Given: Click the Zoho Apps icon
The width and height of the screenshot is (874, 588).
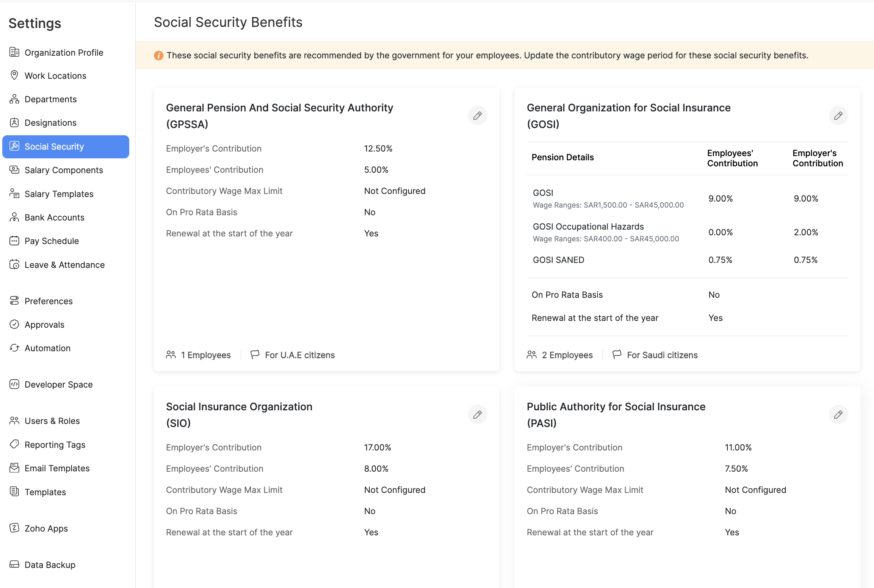Looking at the screenshot, I should [14, 528].
